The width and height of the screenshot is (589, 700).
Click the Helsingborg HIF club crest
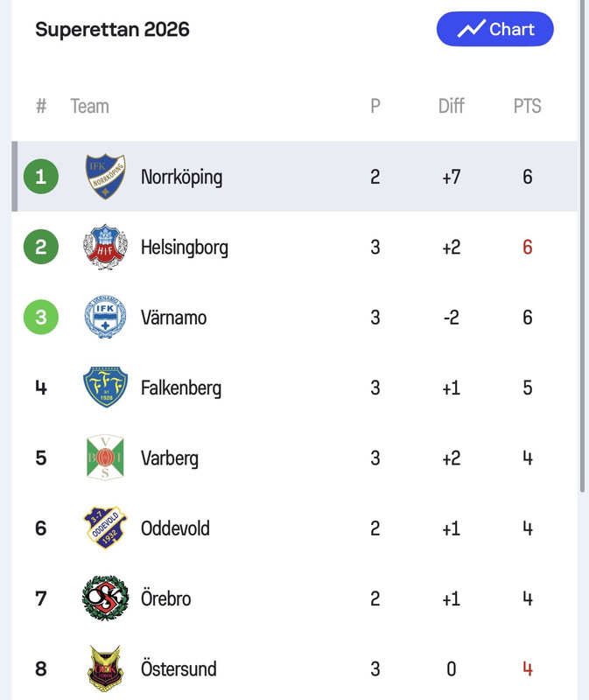click(x=105, y=247)
